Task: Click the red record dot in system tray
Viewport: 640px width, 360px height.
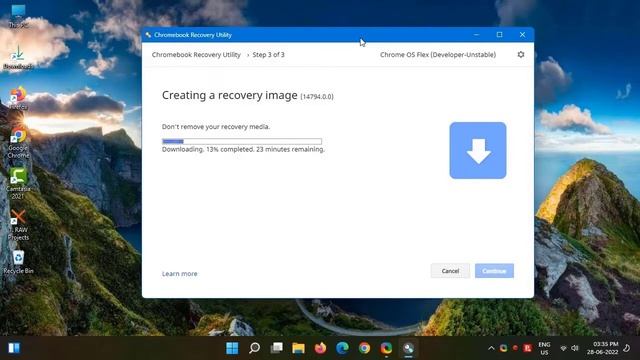Action: pos(515,348)
